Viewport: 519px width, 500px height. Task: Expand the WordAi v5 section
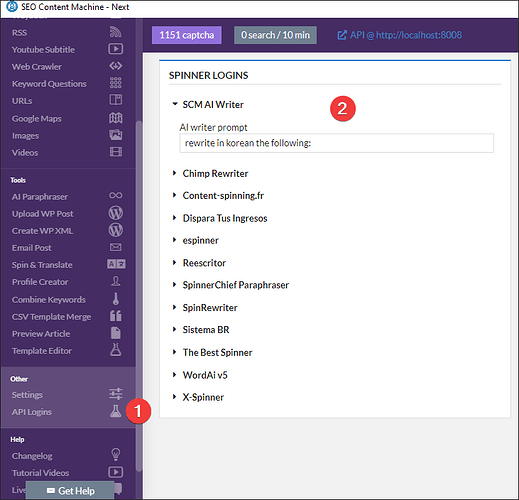tap(174, 375)
